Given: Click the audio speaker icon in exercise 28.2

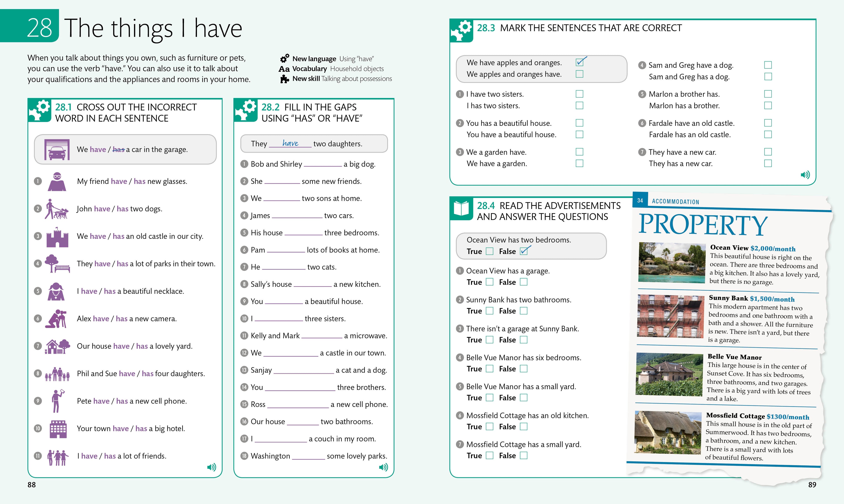Looking at the screenshot, I should pos(383,467).
